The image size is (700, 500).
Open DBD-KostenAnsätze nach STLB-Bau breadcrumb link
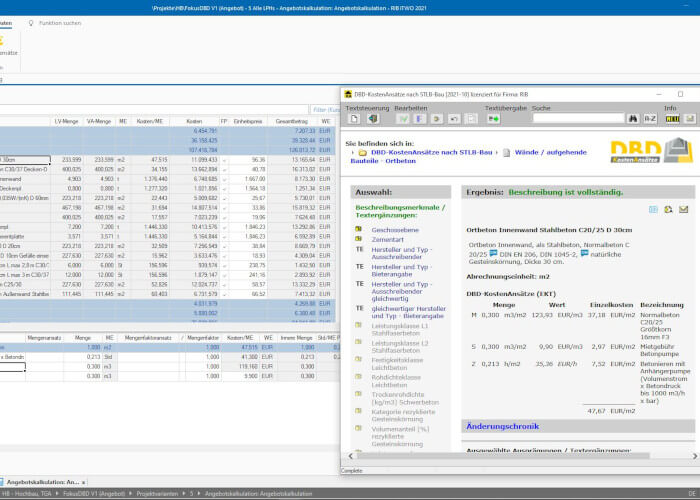tap(431, 152)
